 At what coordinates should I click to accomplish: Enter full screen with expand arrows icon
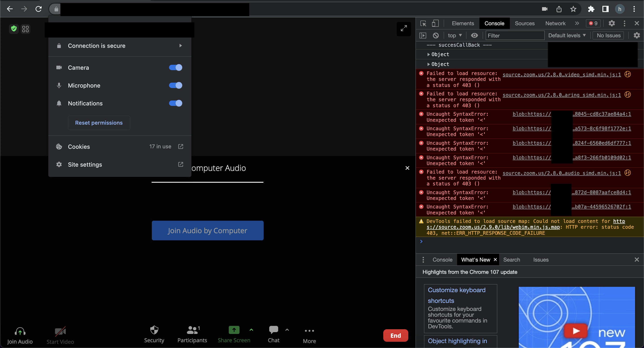[403, 28]
